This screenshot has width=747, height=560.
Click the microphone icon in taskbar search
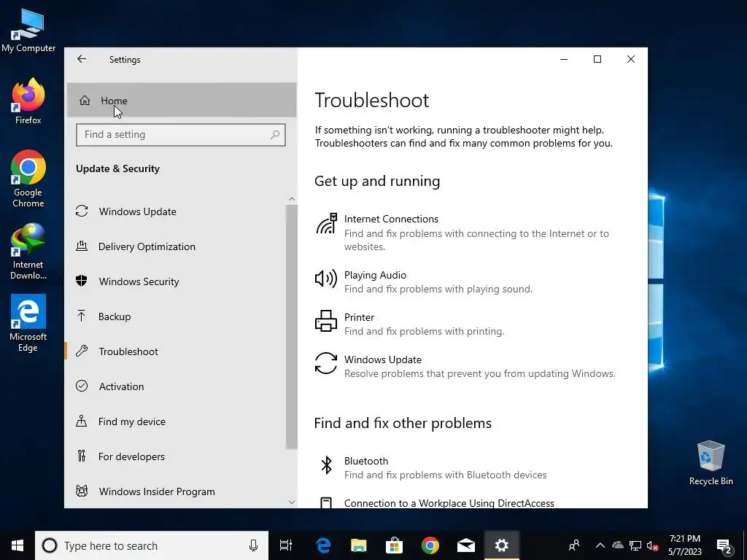click(x=253, y=545)
